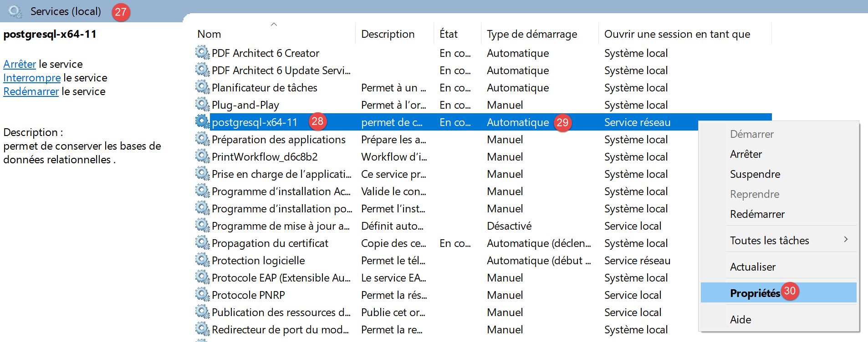Select the Plug-and-Play service gear icon
Image resolution: width=868 pixels, height=342 pixels.
pos(202,105)
